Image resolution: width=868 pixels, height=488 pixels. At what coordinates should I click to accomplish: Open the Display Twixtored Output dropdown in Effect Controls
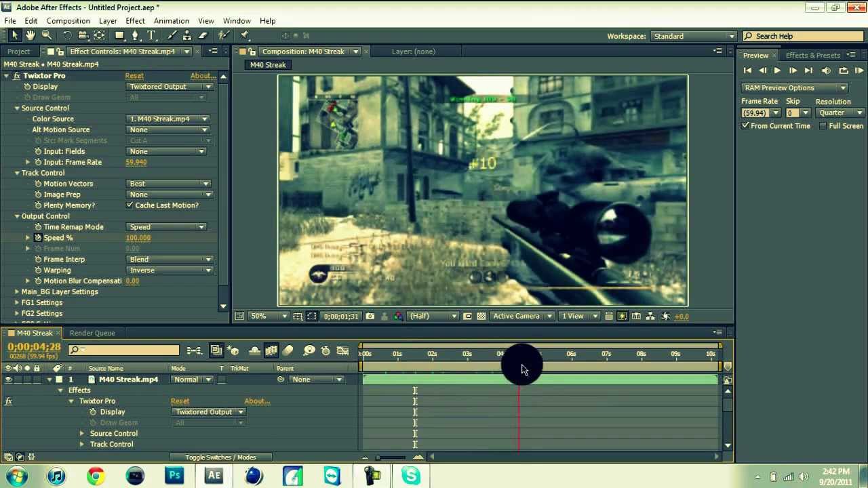(x=170, y=87)
